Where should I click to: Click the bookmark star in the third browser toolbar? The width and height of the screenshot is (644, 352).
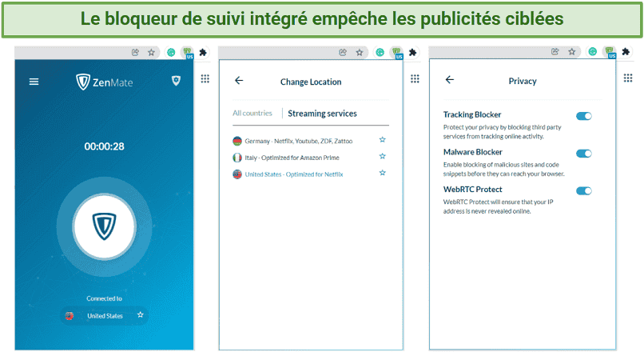572,51
